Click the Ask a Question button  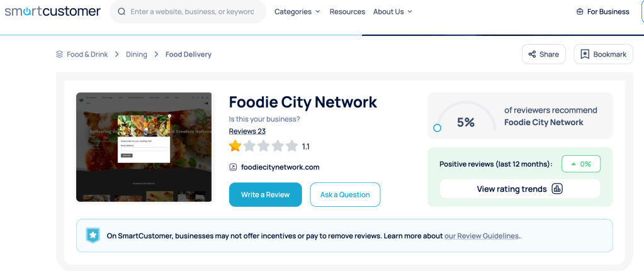[x=345, y=195]
